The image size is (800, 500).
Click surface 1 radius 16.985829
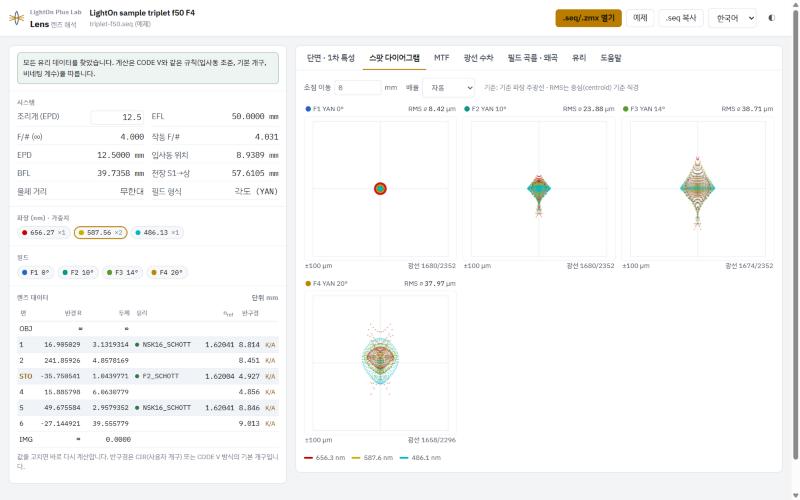(62, 345)
